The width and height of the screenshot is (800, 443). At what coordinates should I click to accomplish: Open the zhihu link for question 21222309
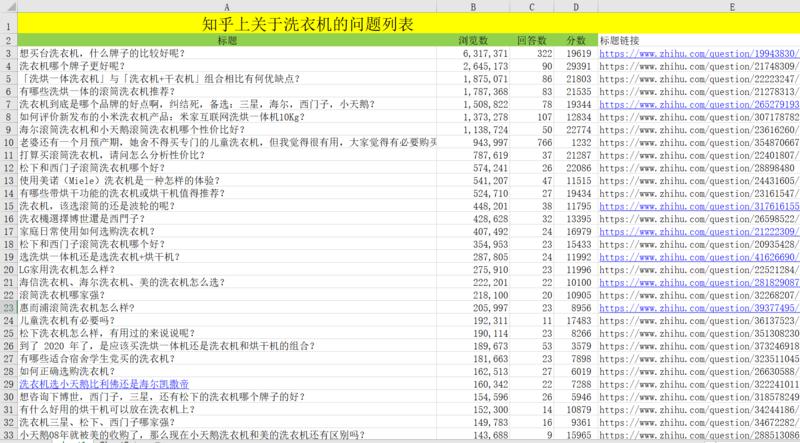[x=699, y=232]
